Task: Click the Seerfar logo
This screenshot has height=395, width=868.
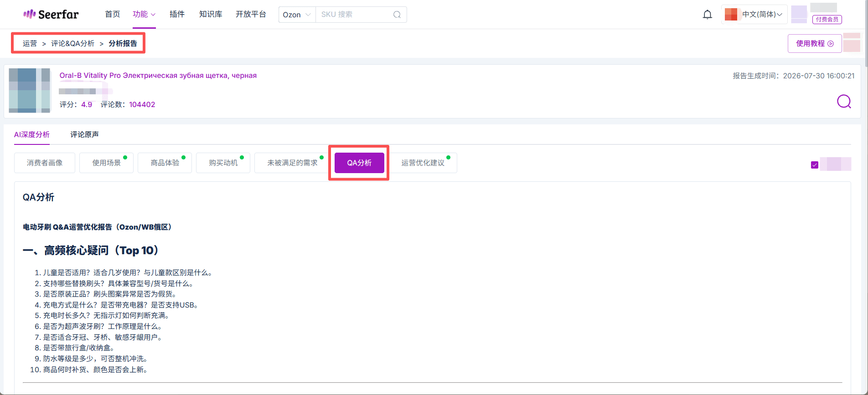Action: tap(51, 15)
